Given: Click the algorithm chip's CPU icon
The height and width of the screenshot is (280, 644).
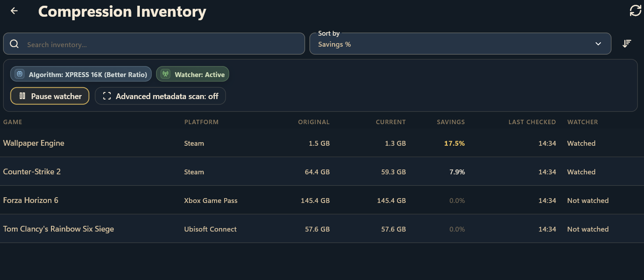Looking at the screenshot, I should point(19,74).
